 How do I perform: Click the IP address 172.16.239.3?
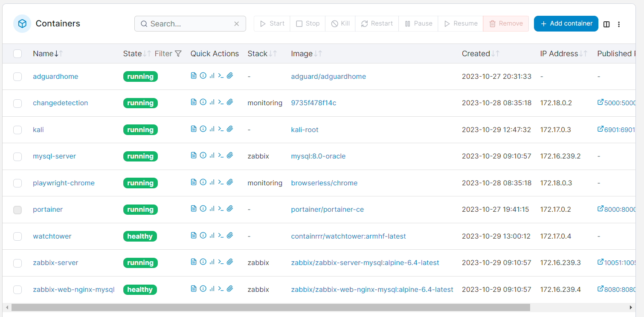[560, 263]
